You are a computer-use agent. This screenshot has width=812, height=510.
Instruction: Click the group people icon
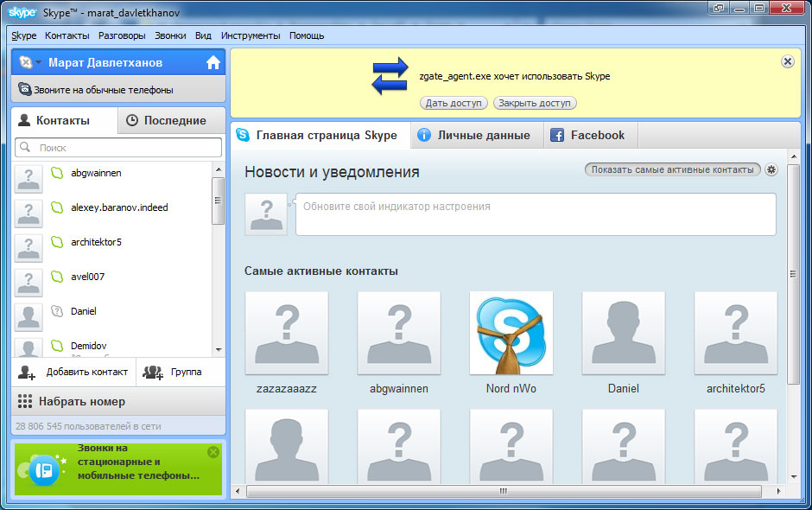(x=153, y=373)
